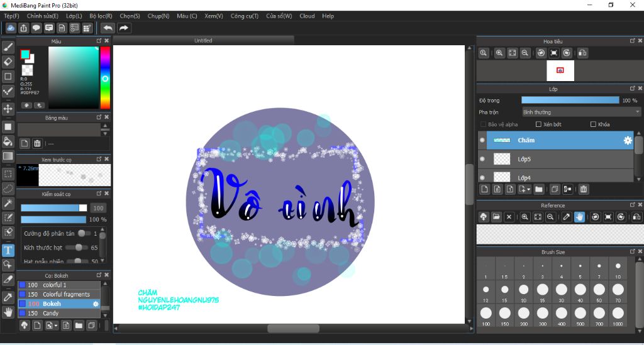The width and height of the screenshot is (644, 345).
Task: Select the eyedropper in Reference panel
Action: click(x=567, y=217)
